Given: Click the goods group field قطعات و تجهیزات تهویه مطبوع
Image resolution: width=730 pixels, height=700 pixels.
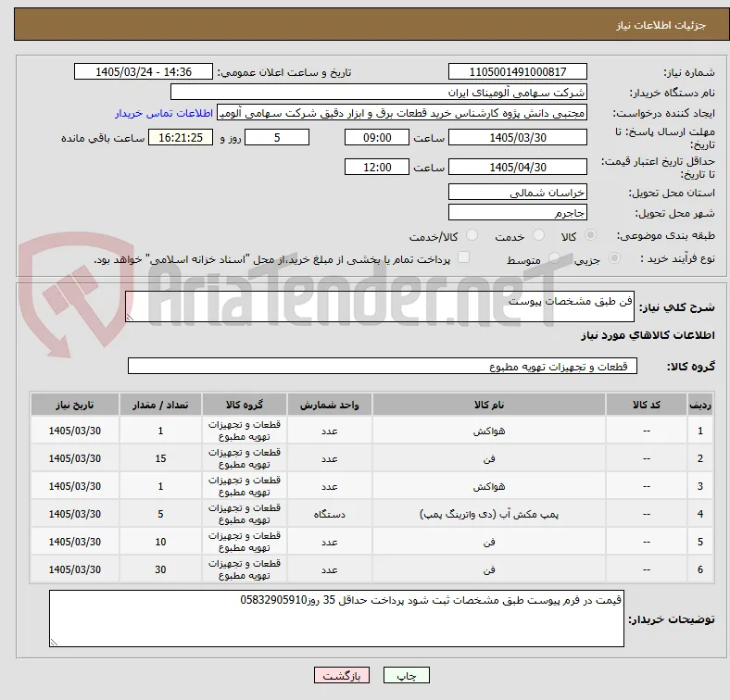Looking at the screenshot, I should pyautogui.click(x=383, y=366).
